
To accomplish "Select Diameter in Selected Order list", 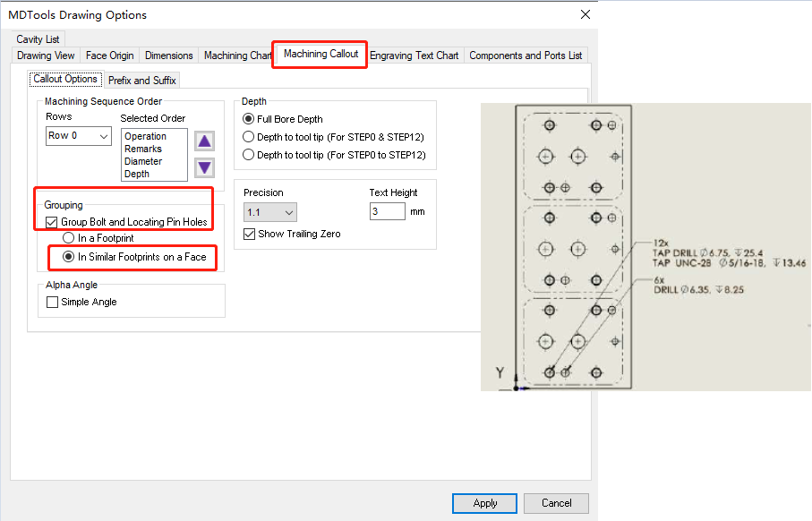I will [143, 161].
